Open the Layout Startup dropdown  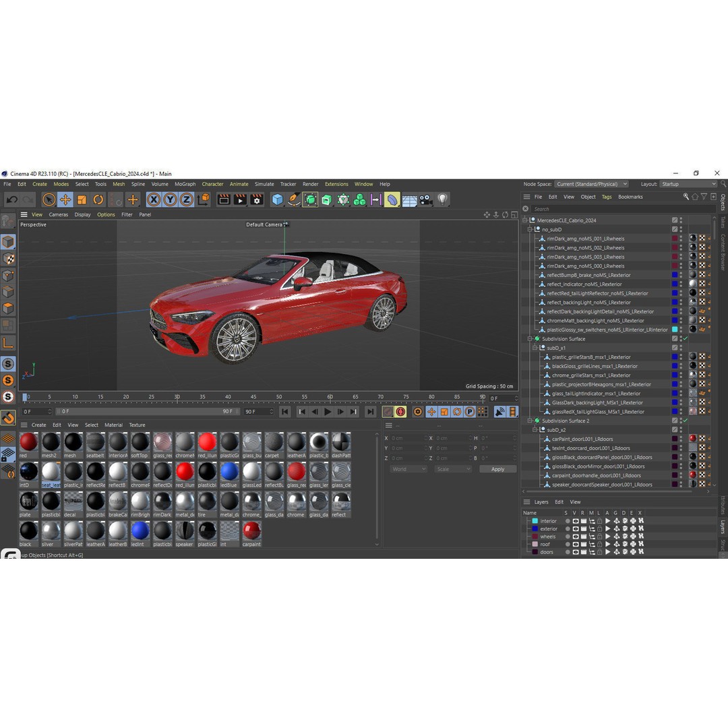(x=688, y=184)
